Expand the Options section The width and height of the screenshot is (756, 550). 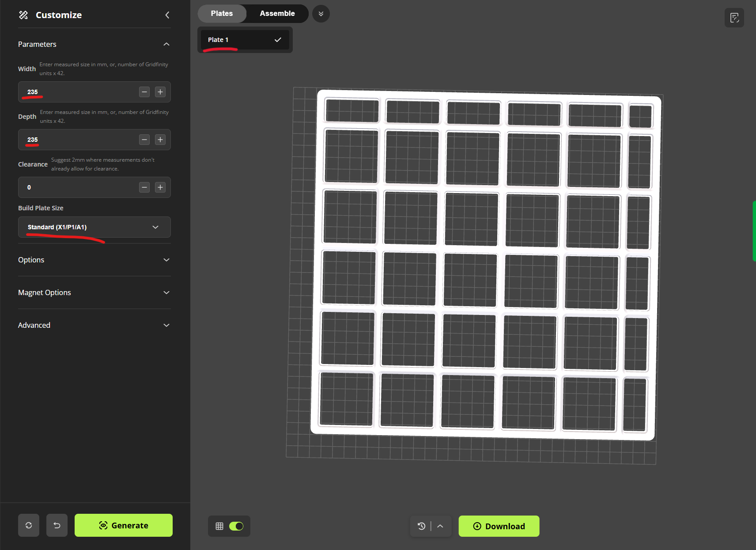(x=94, y=260)
